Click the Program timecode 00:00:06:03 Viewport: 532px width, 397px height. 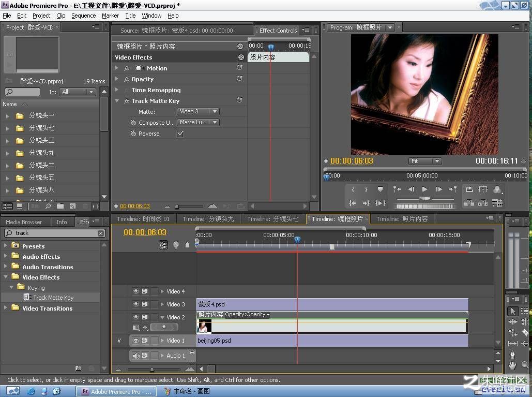coord(352,161)
